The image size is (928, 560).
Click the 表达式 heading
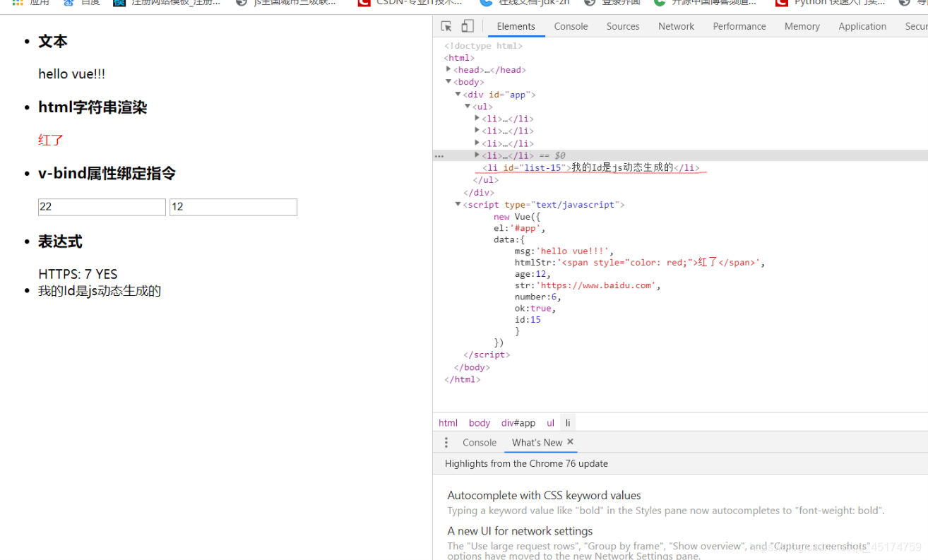pyautogui.click(x=60, y=242)
